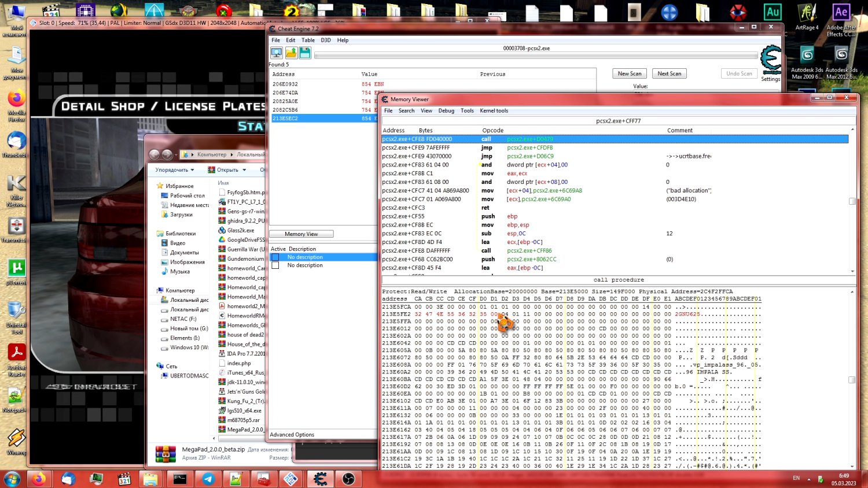Click Explorer's forward navigation arrow
868x488 pixels.
tap(167, 154)
